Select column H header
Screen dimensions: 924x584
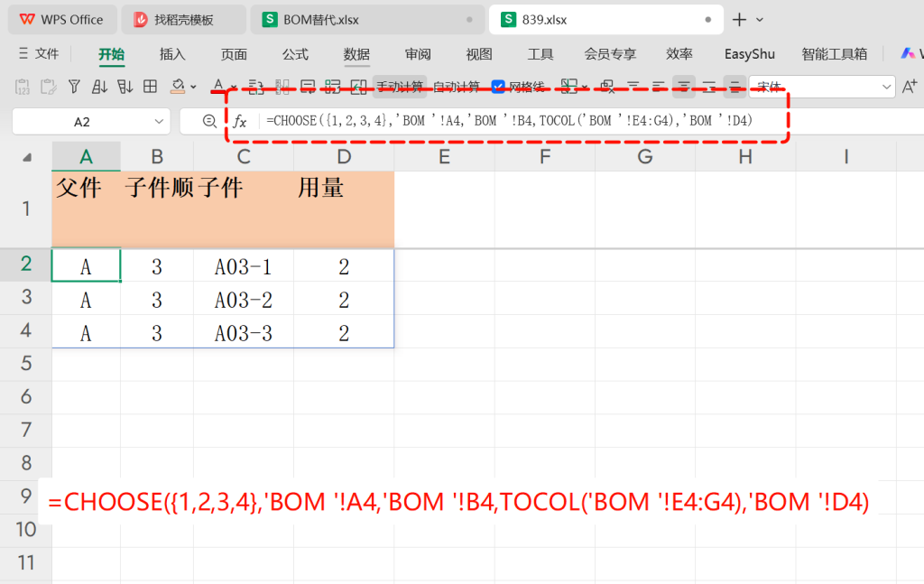coord(745,157)
